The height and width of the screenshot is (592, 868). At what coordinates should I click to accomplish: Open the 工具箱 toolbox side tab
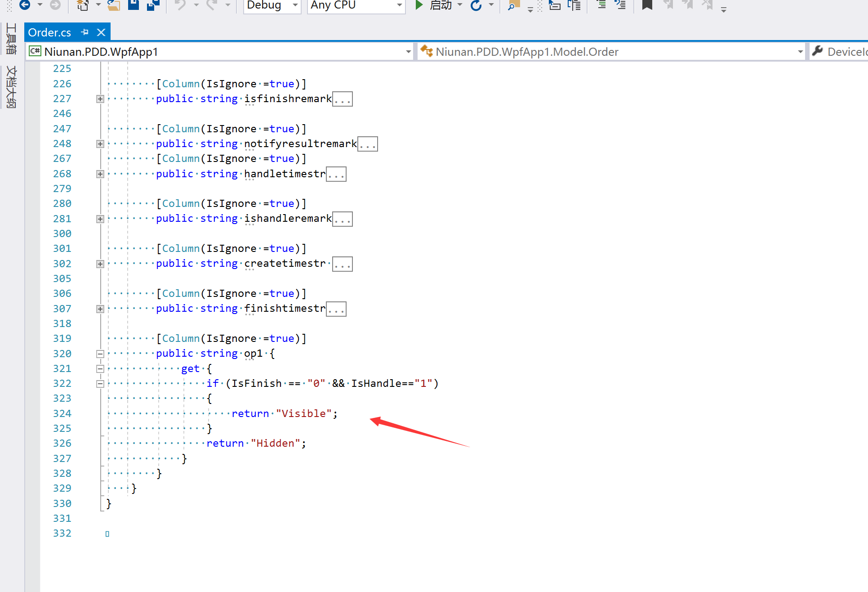pyautogui.click(x=11, y=39)
